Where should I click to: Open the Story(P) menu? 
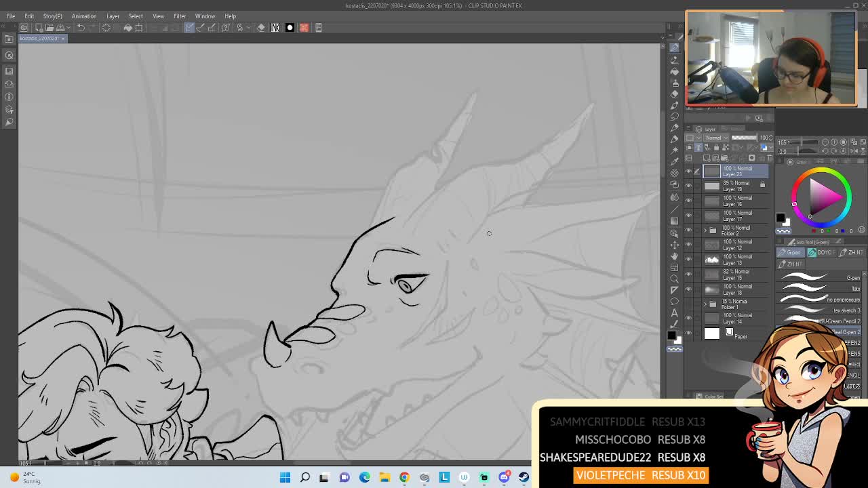coord(52,16)
